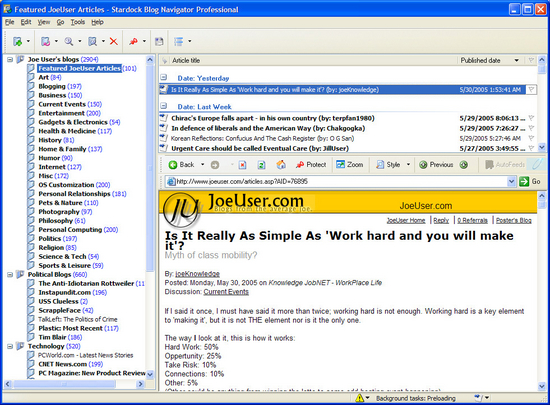Click the AutoFeeds toolbar button
The height and width of the screenshot is (405, 550).
[505, 164]
